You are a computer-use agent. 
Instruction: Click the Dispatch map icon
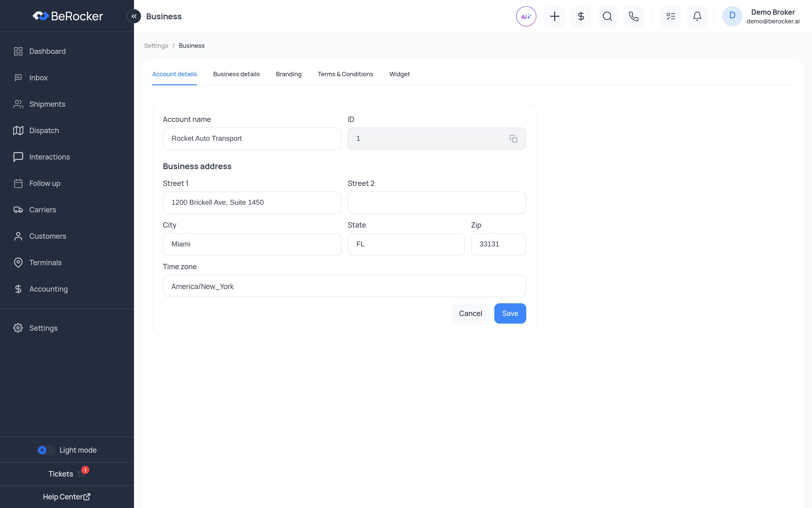coord(18,130)
